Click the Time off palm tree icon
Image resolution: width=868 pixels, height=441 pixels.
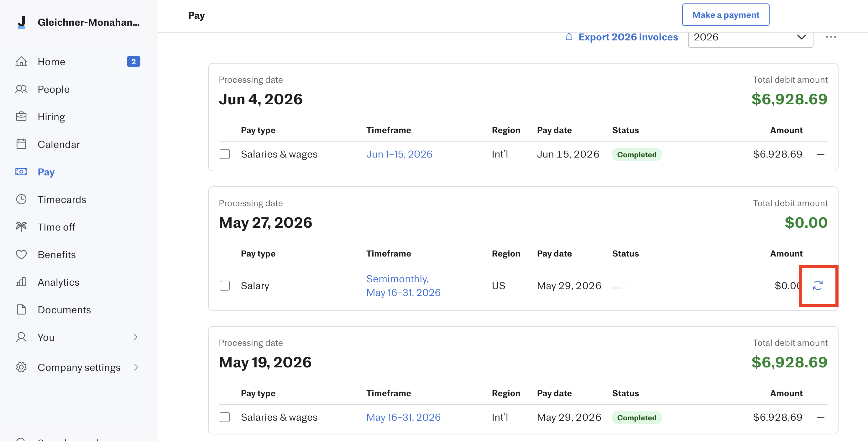point(21,227)
